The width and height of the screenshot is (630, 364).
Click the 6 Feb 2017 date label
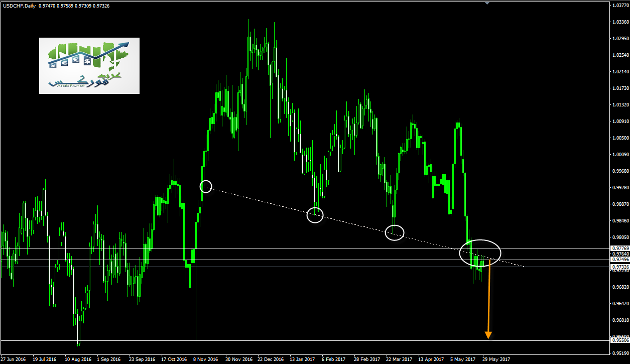(334, 359)
